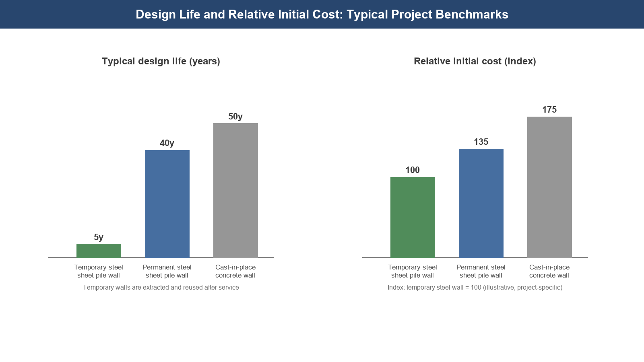The height and width of the screenshot is (362, 644).
Task: Click 'Temporary steel sheet pile wall' label in design life chart
Action: (x=99, y=271)
